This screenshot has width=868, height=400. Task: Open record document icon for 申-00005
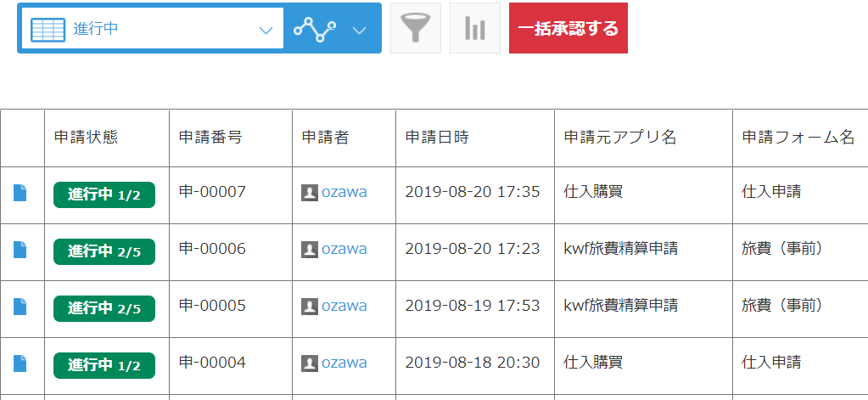pos(20,307)
